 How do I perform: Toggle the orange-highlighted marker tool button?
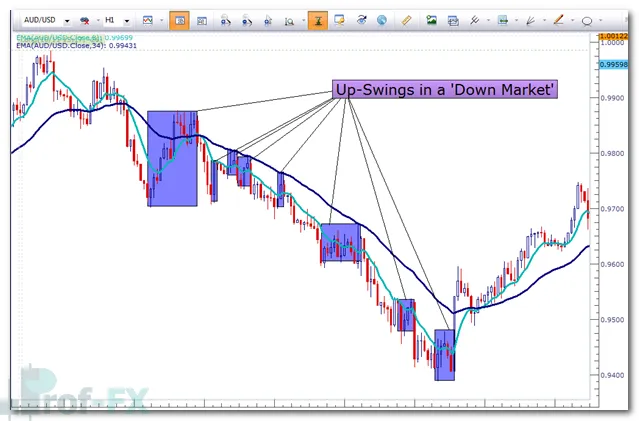317,20
